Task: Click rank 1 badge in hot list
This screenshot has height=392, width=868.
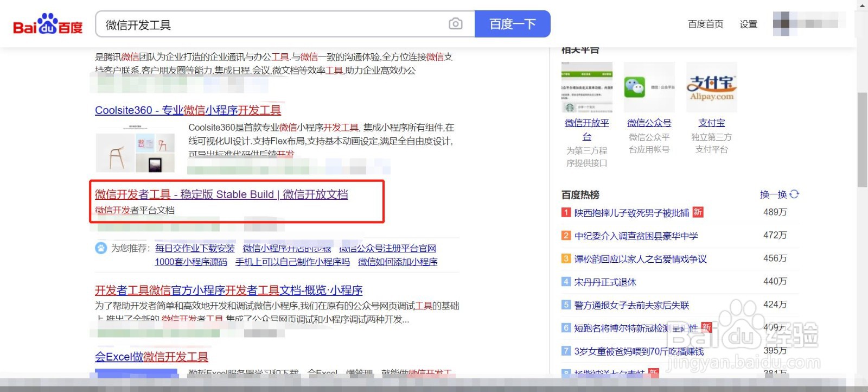Action: [566, 212]
